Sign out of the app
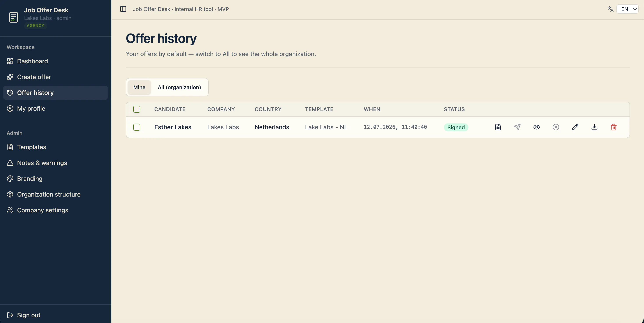The width and height of the screenshot is (644, 323). point(55,315)
